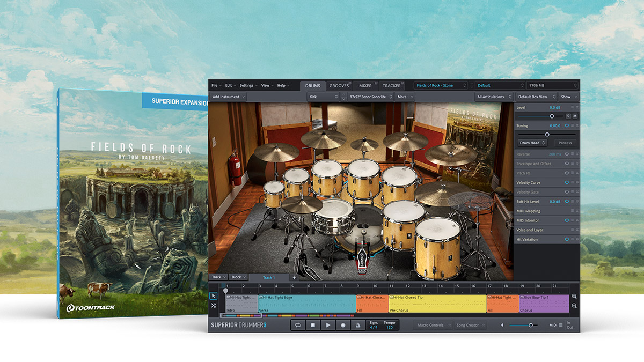Click the Tempo 120 field
This screenshot has height=362, width=644.
(390, 325)
